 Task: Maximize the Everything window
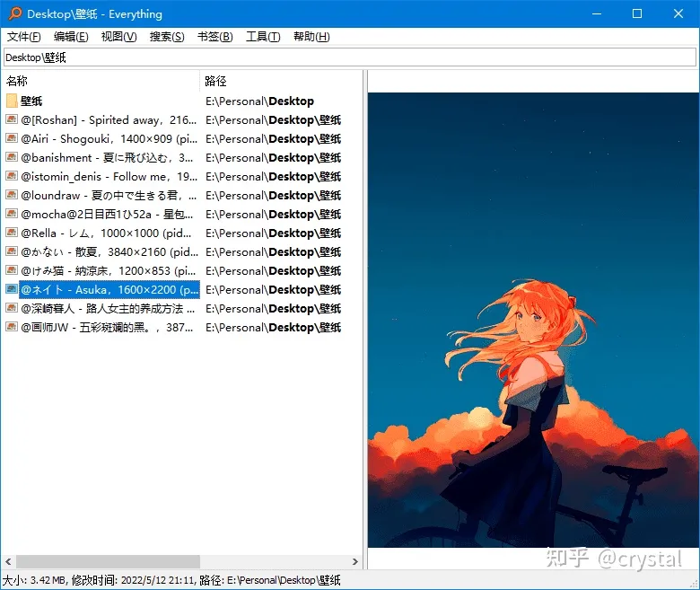637,13
